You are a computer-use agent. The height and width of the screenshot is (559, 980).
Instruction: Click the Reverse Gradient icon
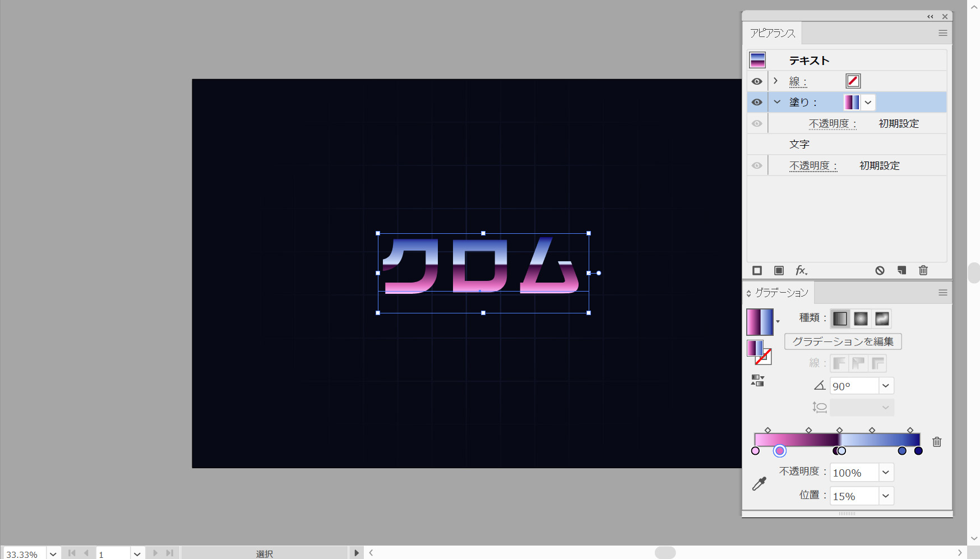[757, 381]
